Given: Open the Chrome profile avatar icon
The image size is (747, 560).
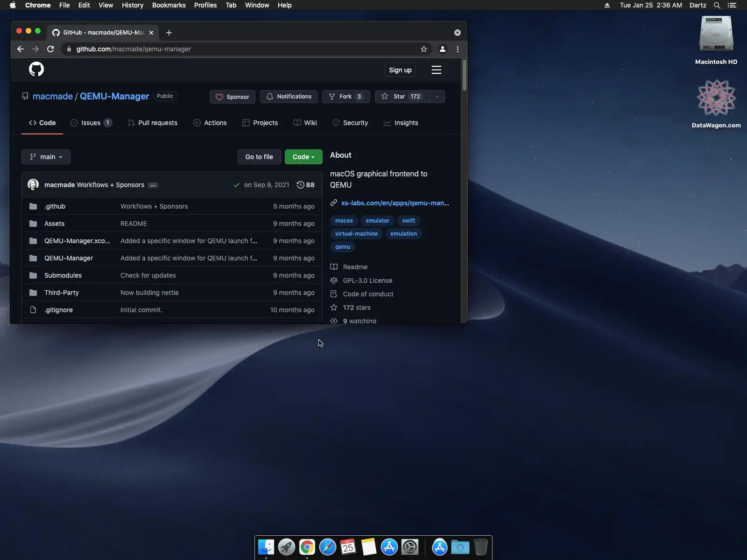Looking at the screenshot, I should tap(442, 49).
